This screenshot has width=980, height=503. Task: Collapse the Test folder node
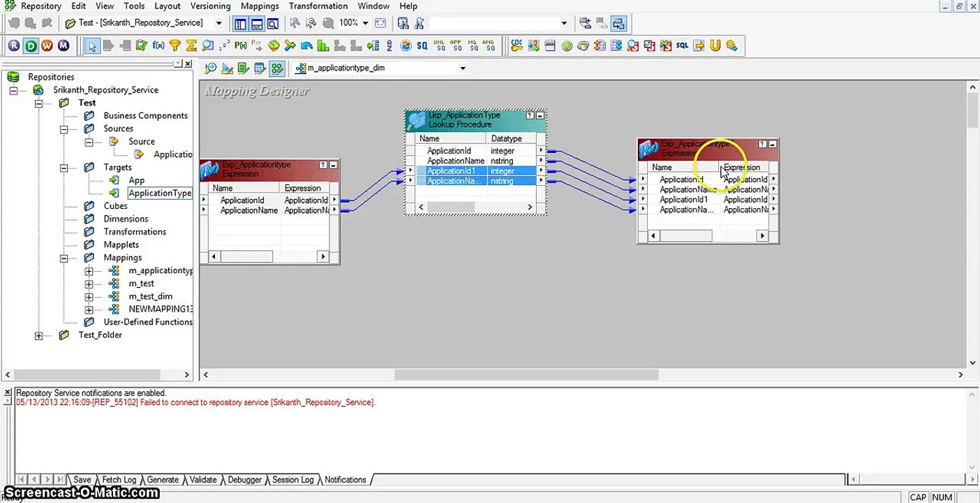[x=38, y=103]
